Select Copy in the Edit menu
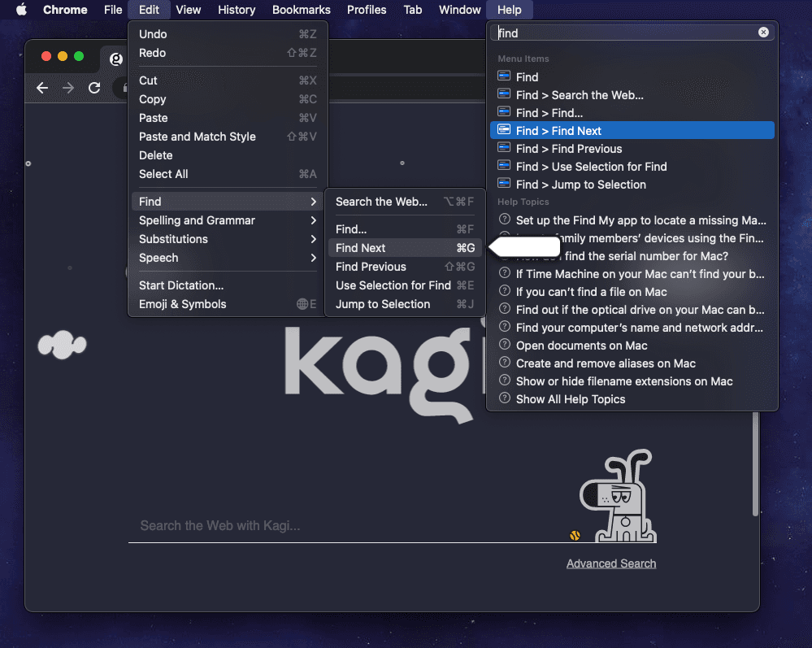Image resolution: width=812 pixels, height=648 pixels. point(228,99)
